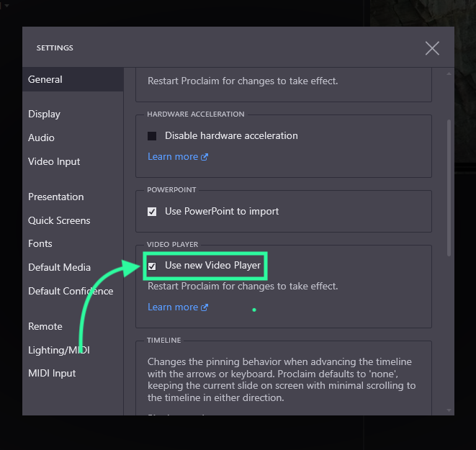Switch to Quick Screens settings
Screen dimensions: 476x450
tap(59, 220)
